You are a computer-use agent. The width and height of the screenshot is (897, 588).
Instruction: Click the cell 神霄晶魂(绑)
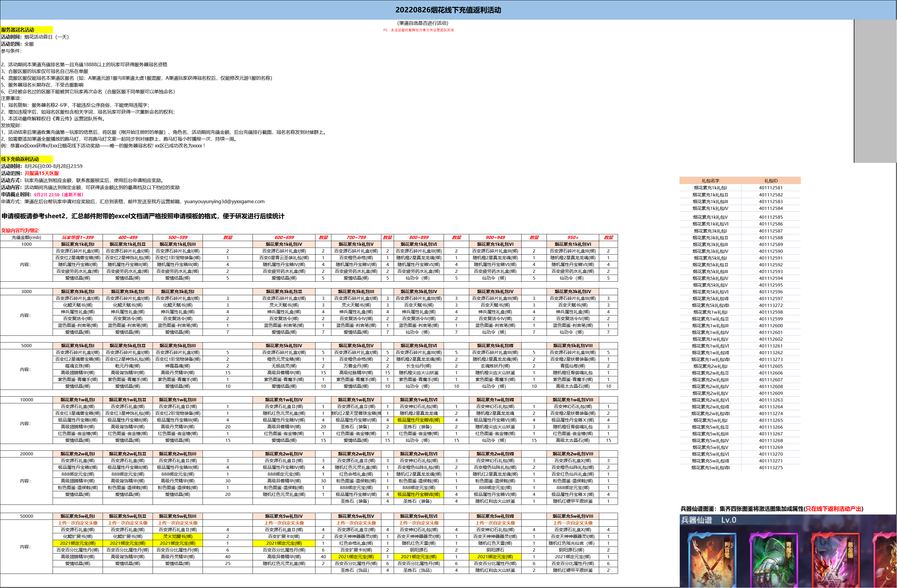click(178, 366)
